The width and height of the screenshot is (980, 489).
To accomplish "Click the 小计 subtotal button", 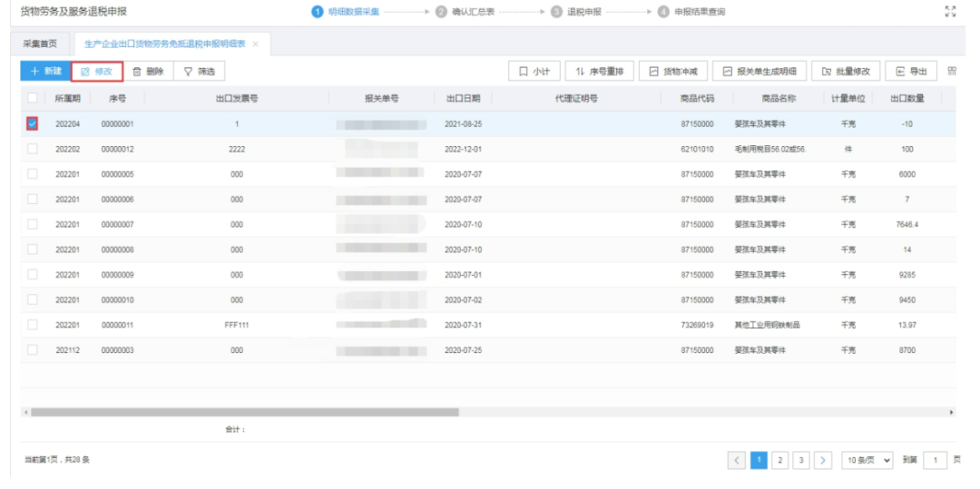I will [534, 72].
